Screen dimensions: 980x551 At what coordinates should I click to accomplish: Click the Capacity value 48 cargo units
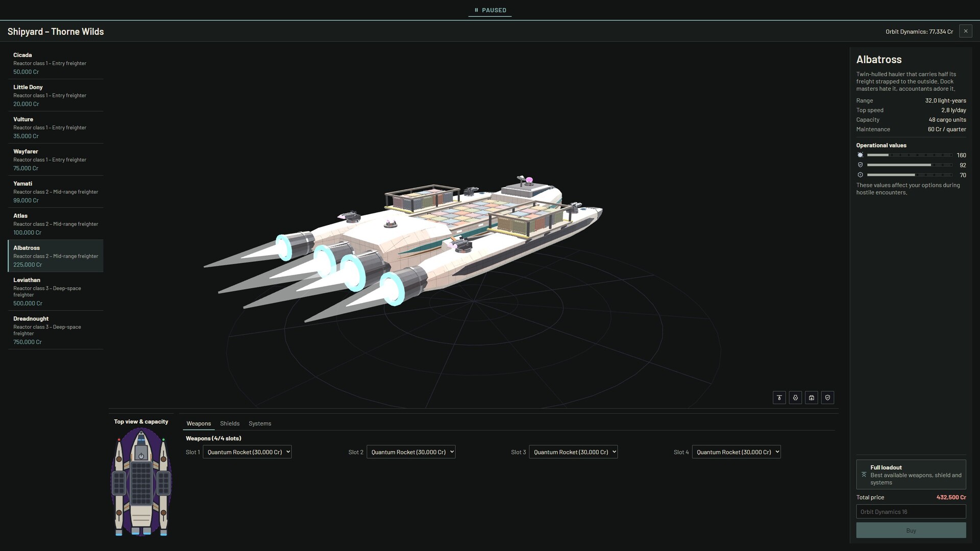(947, 120)
